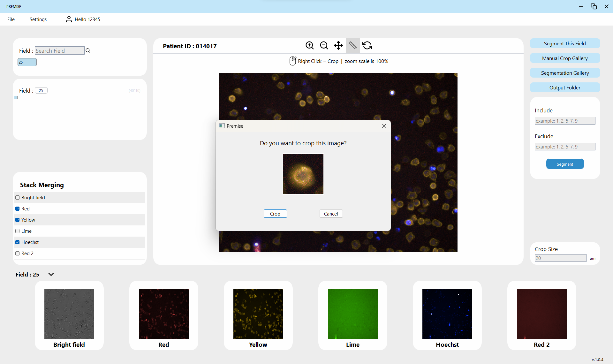Screen dimensions: 613x364
Task: Open the Lime channel thumbnail
Action: pyautogui.click(x=352, y=314)
